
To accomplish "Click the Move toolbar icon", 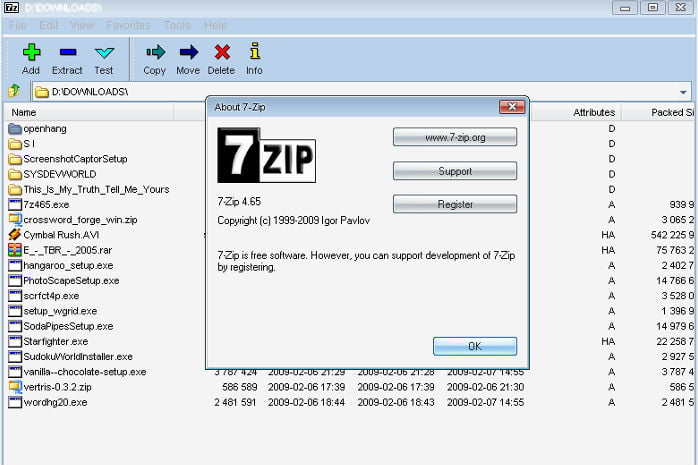I will pyautogui.click(x=189, y=52).
